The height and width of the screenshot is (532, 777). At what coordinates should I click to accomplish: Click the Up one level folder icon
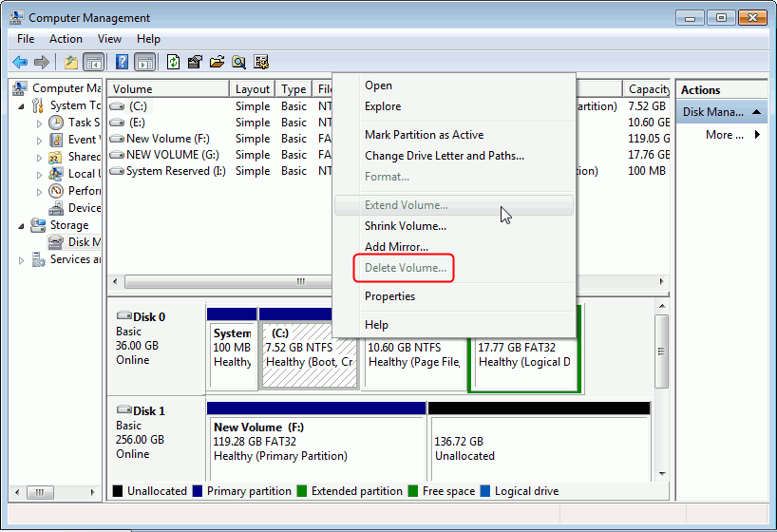[x=71, y=62]
